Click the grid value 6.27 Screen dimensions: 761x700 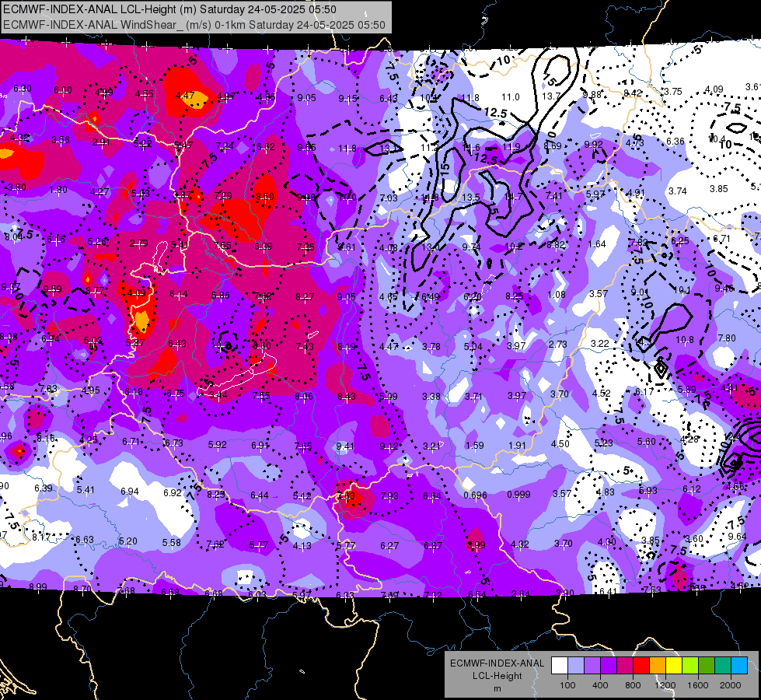tap(389, 547)
